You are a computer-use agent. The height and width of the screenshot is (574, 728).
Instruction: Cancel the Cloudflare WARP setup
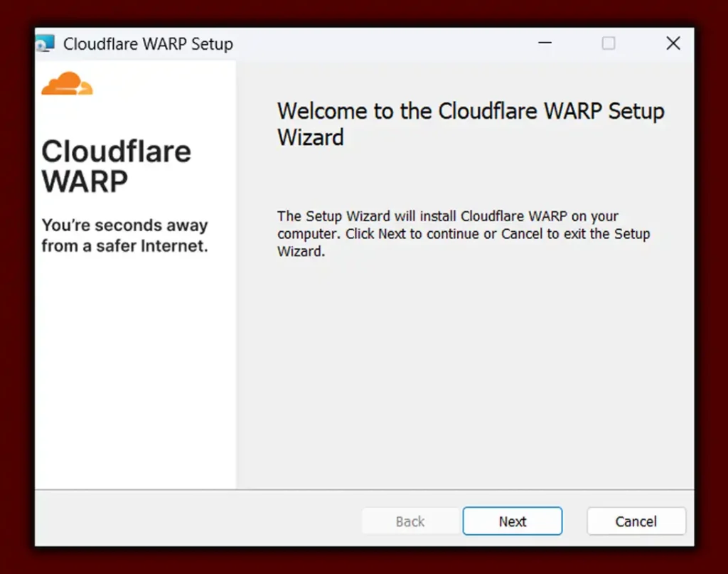(x=636, y=521)
